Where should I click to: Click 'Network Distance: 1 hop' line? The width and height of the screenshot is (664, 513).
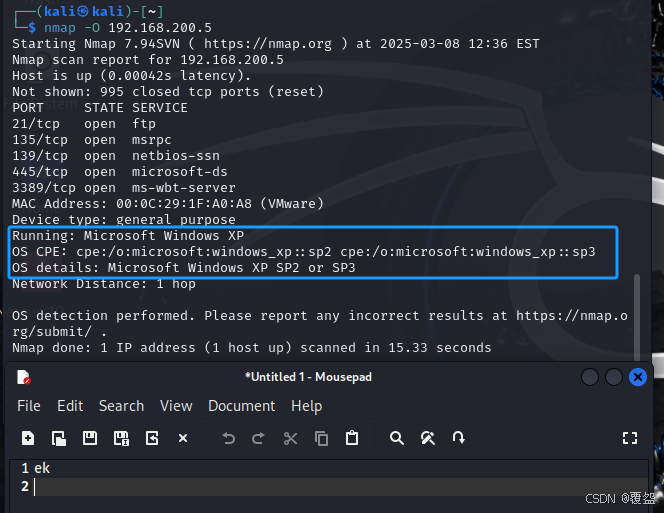[104, 284]
